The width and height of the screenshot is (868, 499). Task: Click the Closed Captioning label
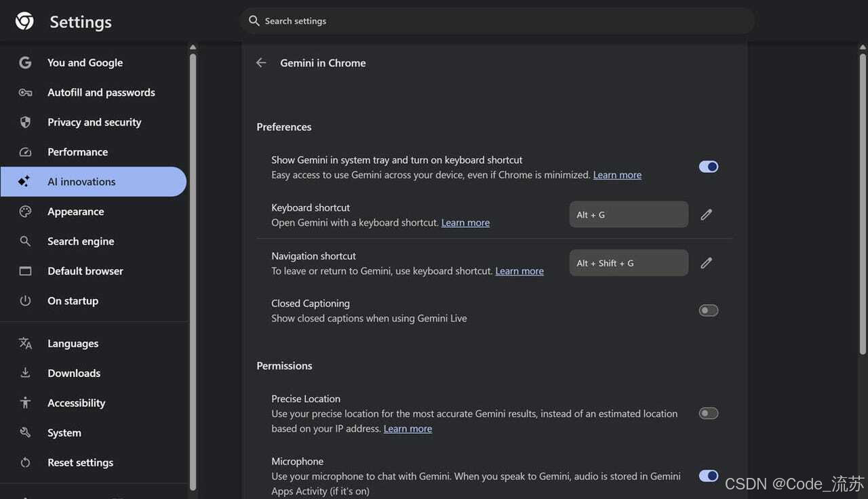(x=311, y=303)
